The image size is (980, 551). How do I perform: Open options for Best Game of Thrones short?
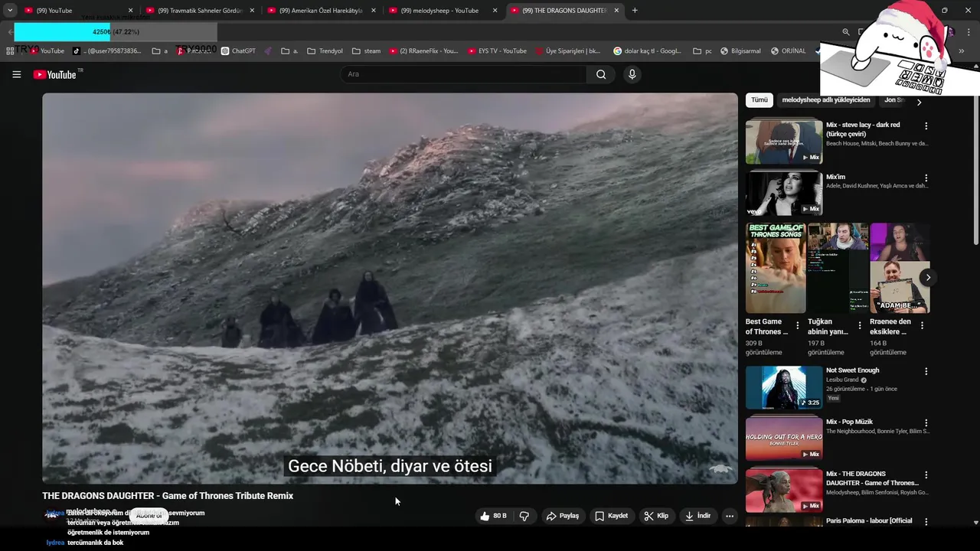[797, 325]
